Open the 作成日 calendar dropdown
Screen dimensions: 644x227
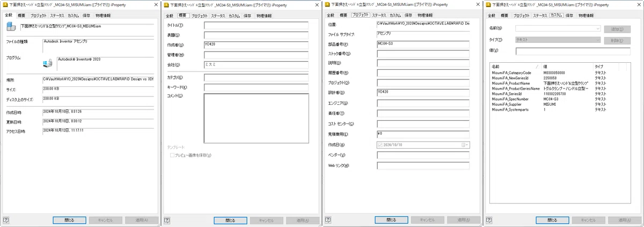[x=465, y=145]
